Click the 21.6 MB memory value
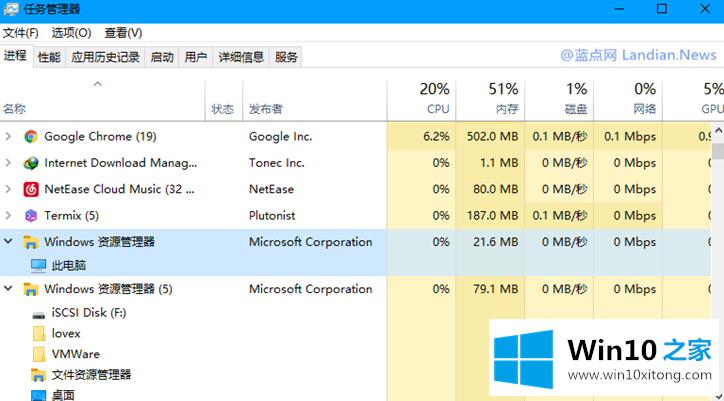 click(x=495, y=242)
